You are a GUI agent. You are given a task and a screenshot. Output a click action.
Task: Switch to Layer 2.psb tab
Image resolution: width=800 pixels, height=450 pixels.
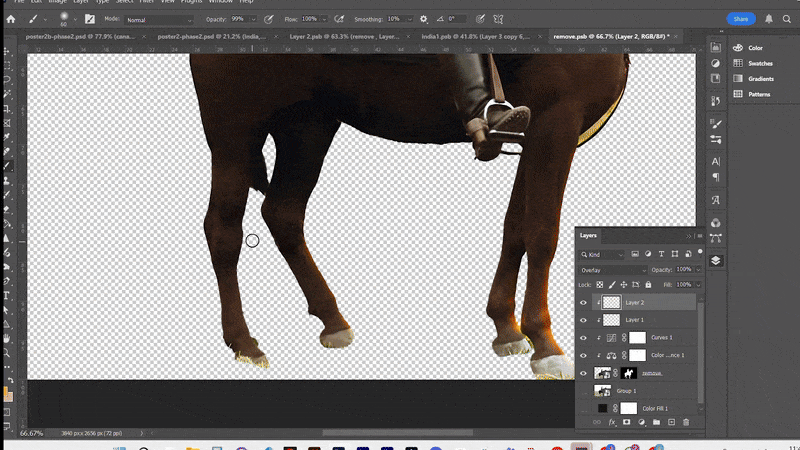[344, 37]
